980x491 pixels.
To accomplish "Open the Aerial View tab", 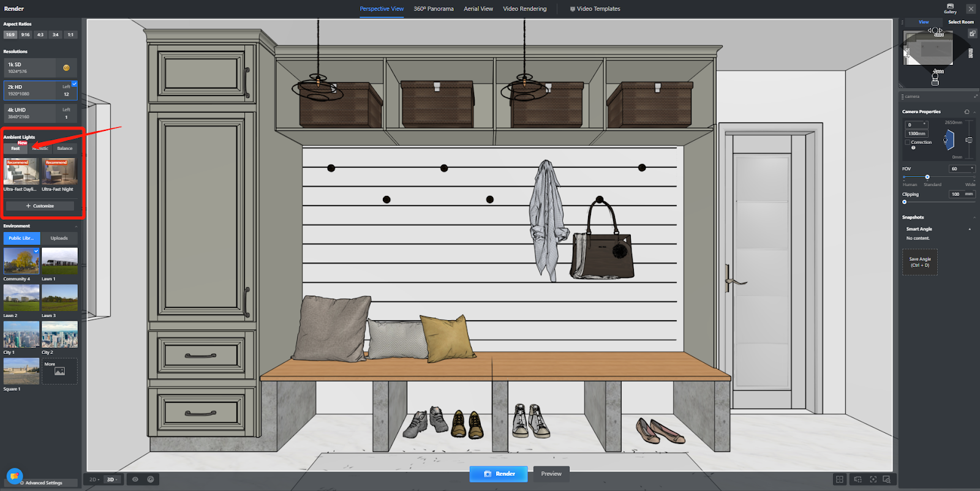I will point(478,9).
